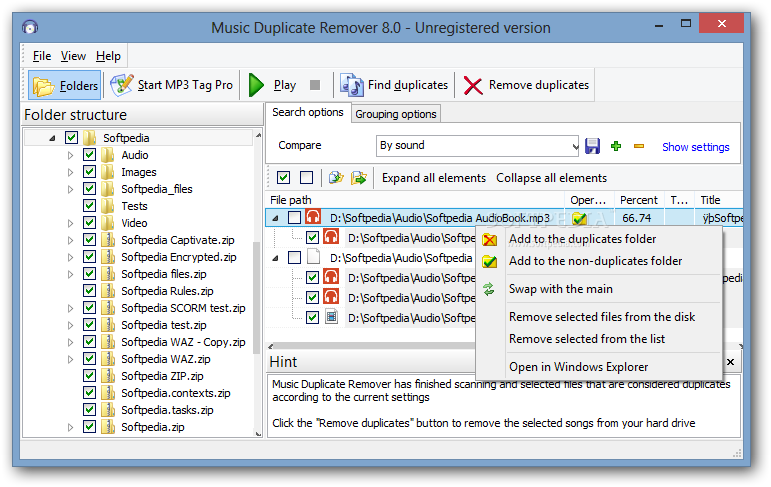Image resolution: width=771 pixels, height=487 pixels.
Task: Click the green plus icon
Action: coord(616,146)
